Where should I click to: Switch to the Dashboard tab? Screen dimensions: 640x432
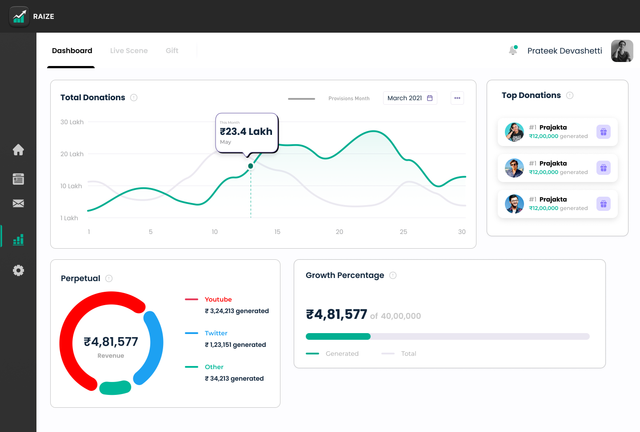tap(72, 51)
